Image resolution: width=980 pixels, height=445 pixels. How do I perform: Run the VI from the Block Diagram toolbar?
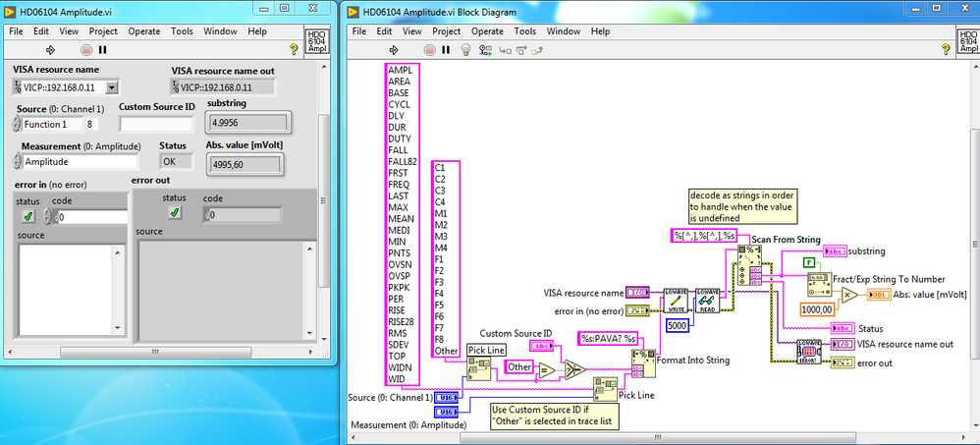coord(394,50)
